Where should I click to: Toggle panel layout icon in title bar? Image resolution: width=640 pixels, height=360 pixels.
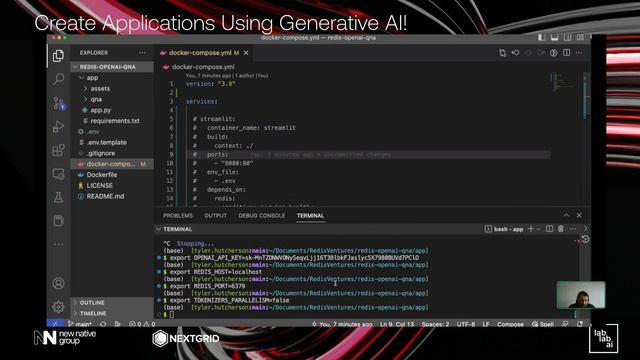tap(554, 38)
